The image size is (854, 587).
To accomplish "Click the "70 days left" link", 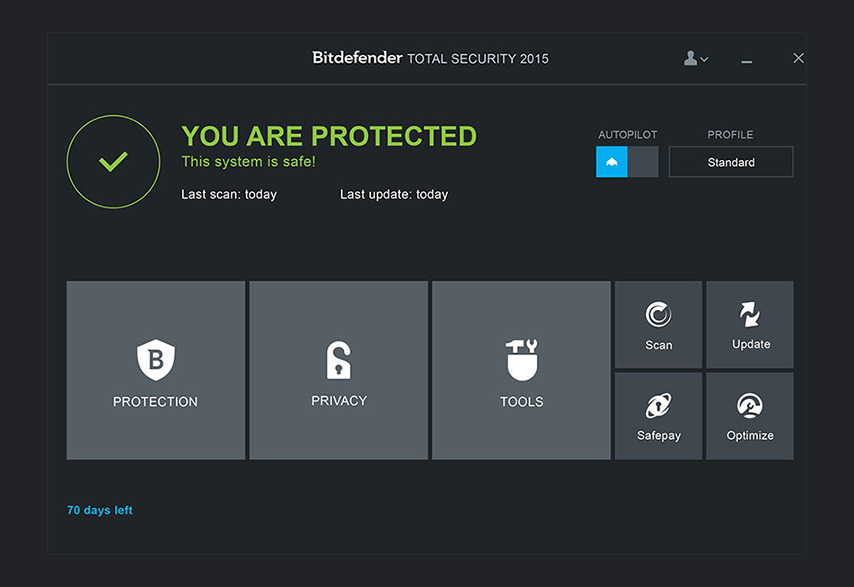I will click(x=100, y=510).
